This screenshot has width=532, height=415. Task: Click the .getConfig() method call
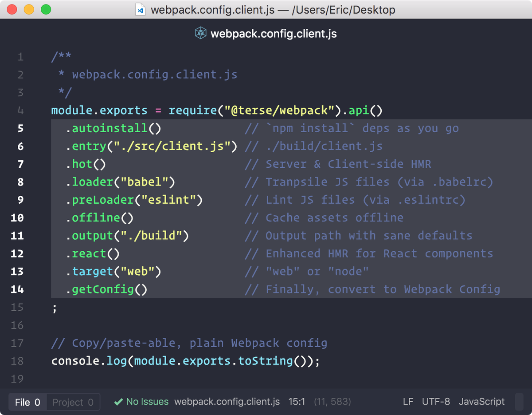106,289
